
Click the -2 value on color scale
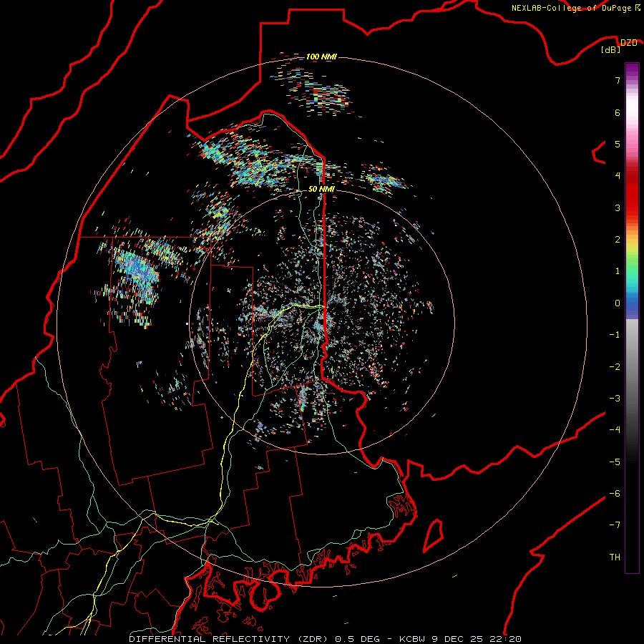click(x=615, y=367)
